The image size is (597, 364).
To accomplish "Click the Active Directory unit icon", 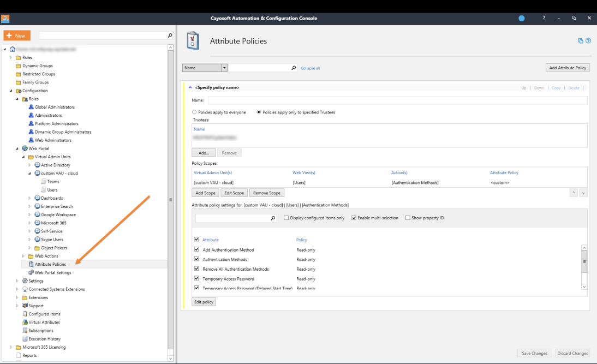I will pos(37,165).
